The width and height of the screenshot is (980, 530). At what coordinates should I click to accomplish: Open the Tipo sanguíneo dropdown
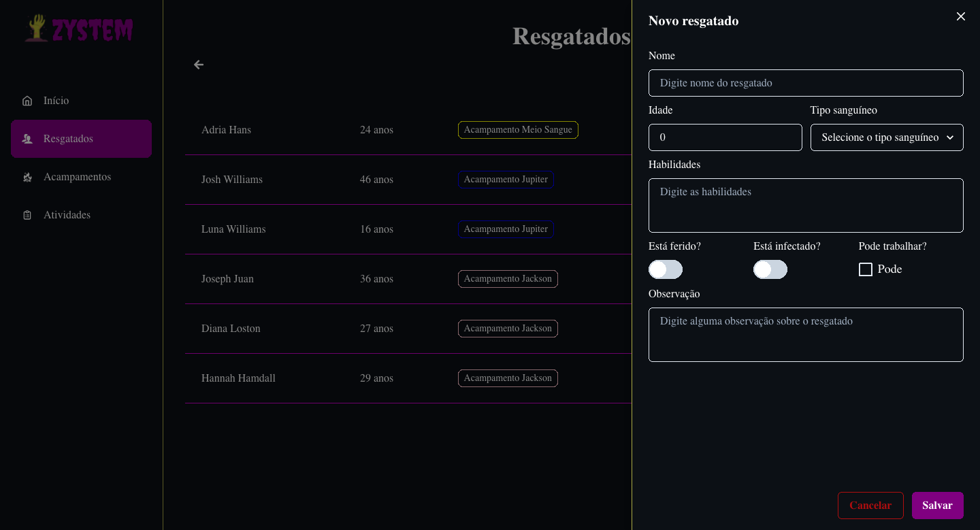(887, 137)
